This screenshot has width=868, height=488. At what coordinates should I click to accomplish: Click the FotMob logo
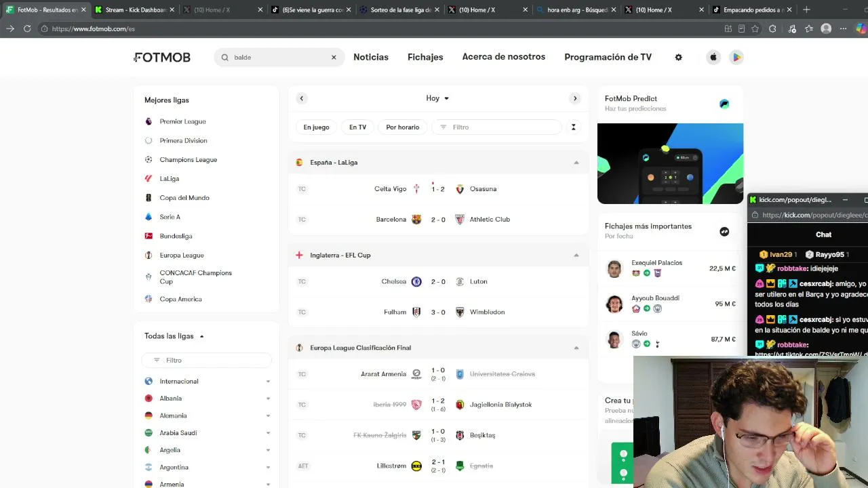(162, 58)
